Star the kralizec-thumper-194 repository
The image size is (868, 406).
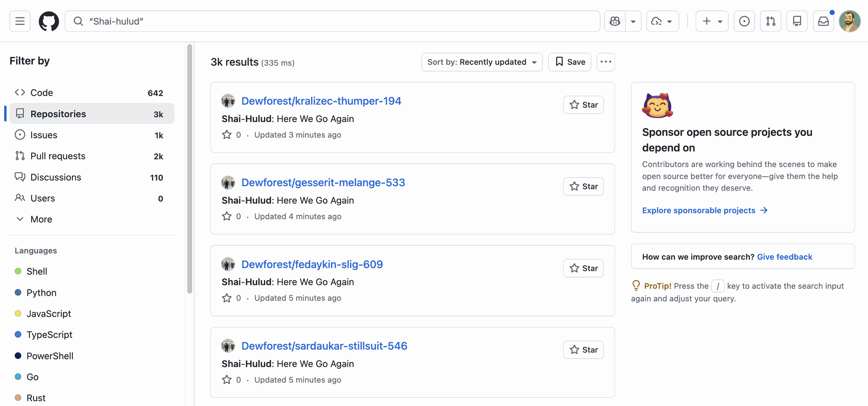583,105
